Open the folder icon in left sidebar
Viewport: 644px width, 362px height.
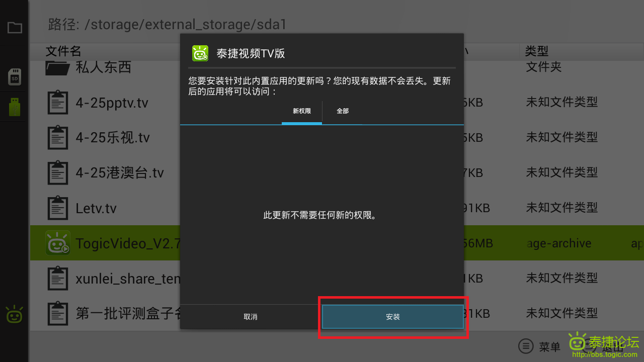click(15, 28)
